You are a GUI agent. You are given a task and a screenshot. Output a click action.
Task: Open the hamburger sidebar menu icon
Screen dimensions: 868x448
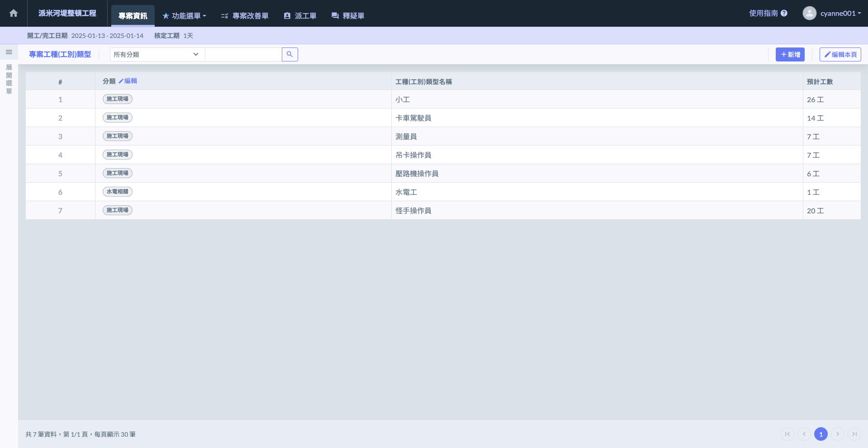tap(9, 52)
